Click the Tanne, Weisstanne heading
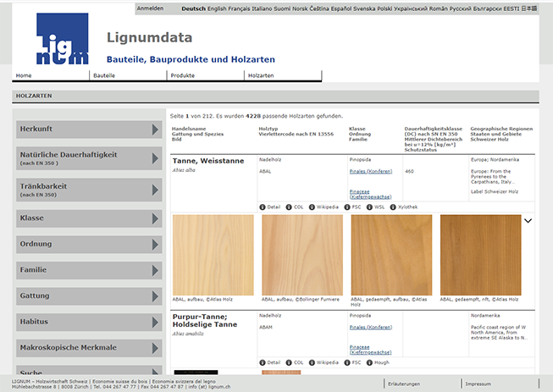This screenshot has height=392, width=553. click(208, 161)
